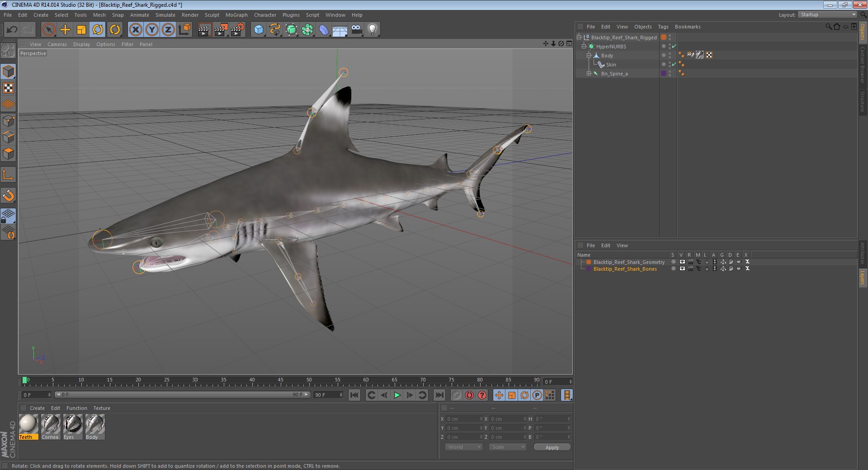Click the Undo arrow icon

[12, 30]
